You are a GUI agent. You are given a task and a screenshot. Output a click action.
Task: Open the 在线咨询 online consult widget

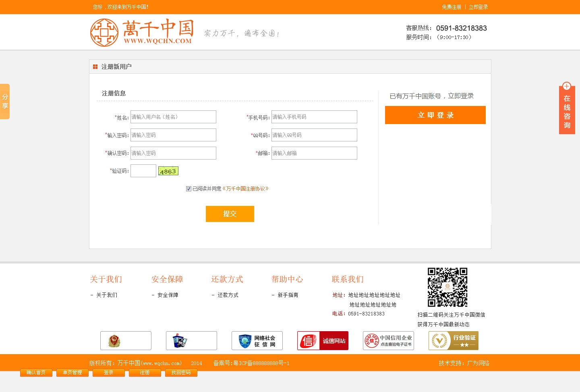pos(567,108)
